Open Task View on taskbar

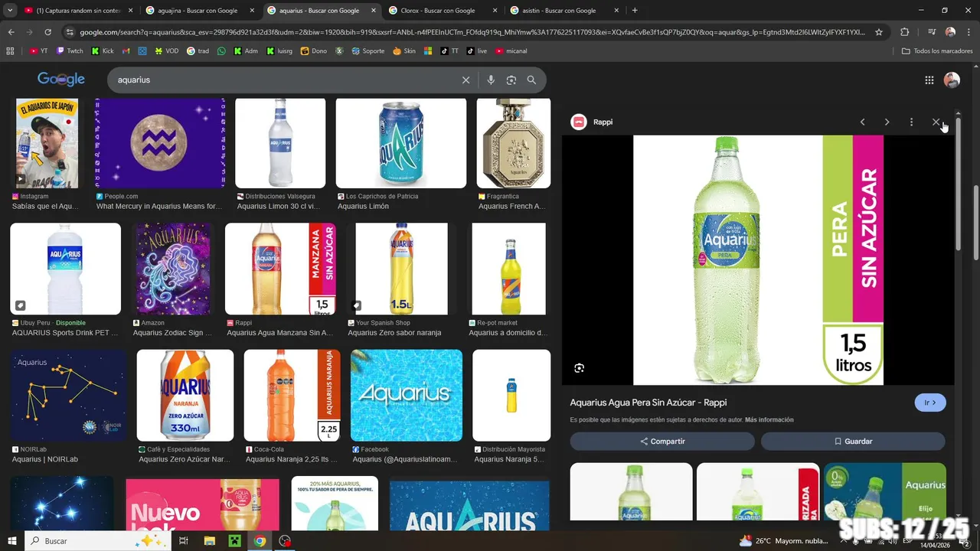(x=184, y=541)
